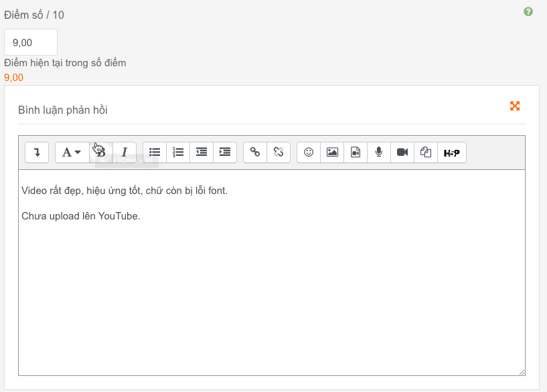Open help for the grade field
This screenshot has height=392, width=547.
[x=528, y=12]
